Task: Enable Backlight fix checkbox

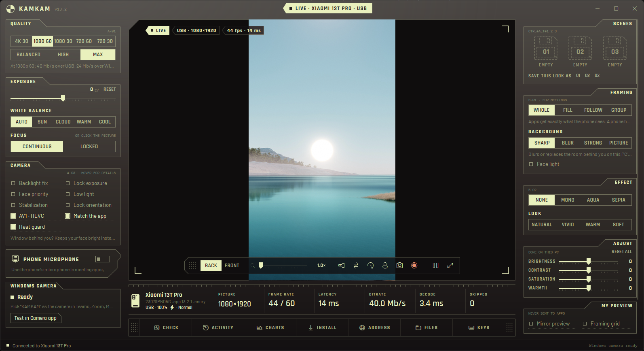Action: point(13,183)
